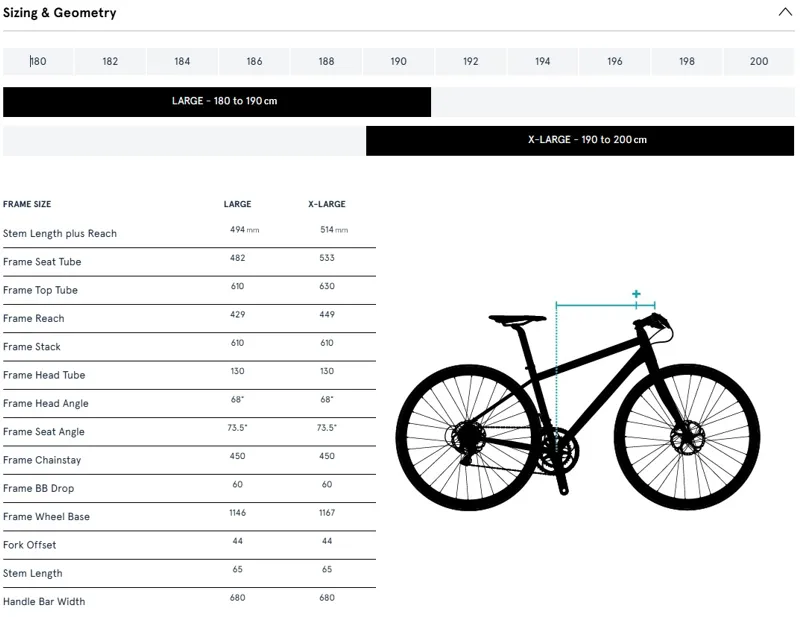Select the LARGE size bar

[x=218, y=101]
